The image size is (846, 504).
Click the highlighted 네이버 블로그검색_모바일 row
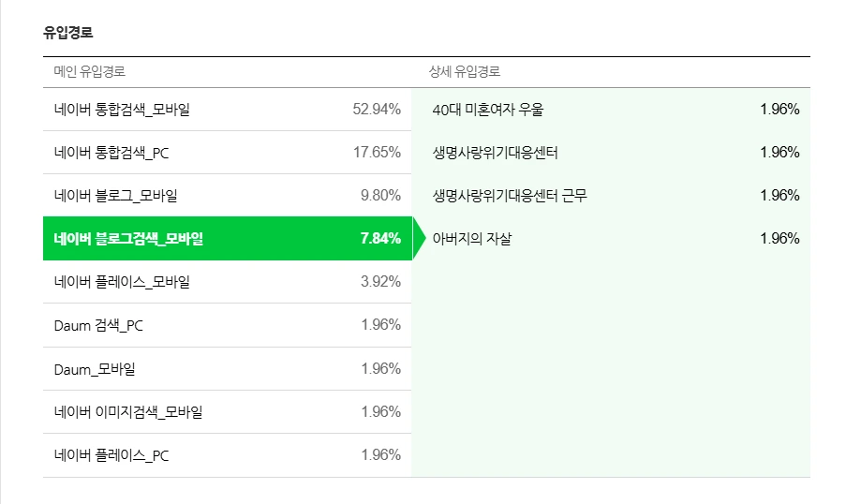pos(227,239)
